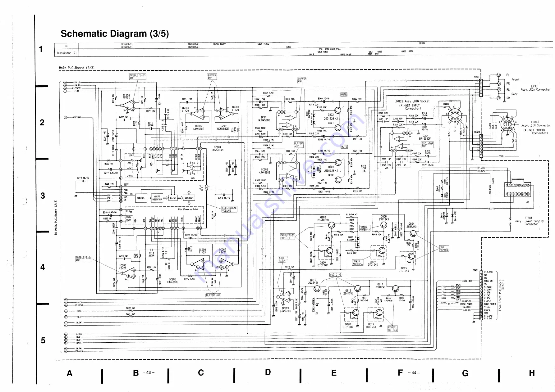Click the 'ET301' RCA Connector label
Screen dimensions: 555x392
point(535,86)
